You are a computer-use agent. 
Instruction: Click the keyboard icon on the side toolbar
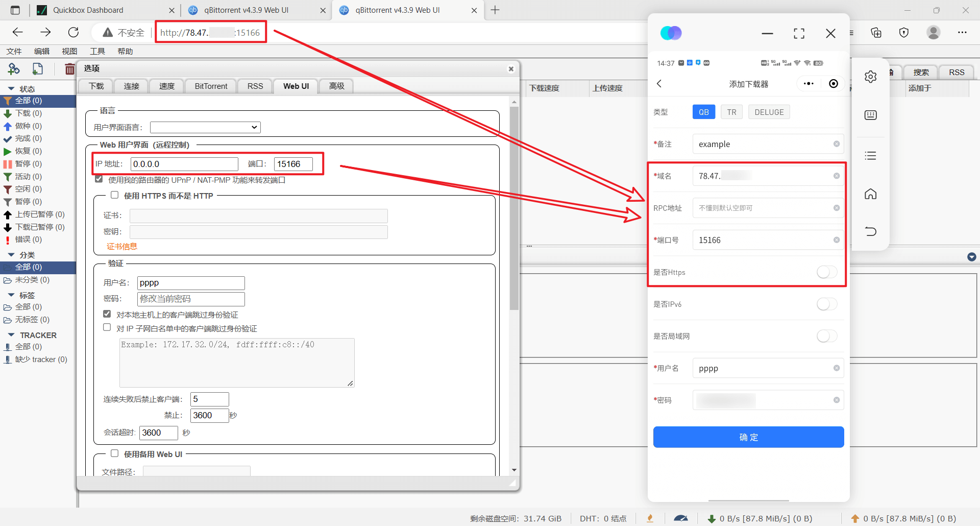[x=871, y=115]
